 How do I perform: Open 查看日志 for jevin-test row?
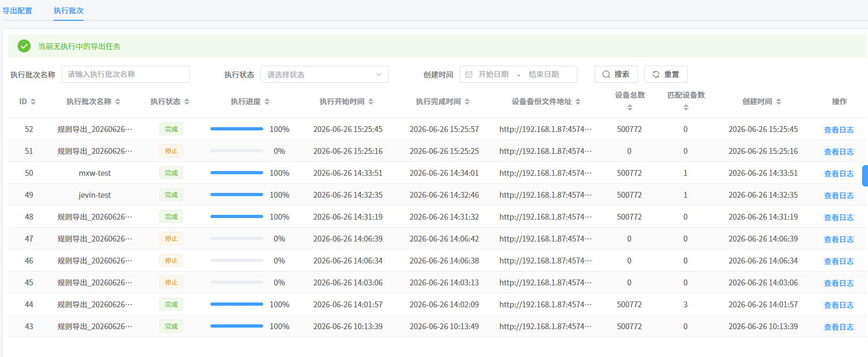pyautogui.click(x=839, y=196)
